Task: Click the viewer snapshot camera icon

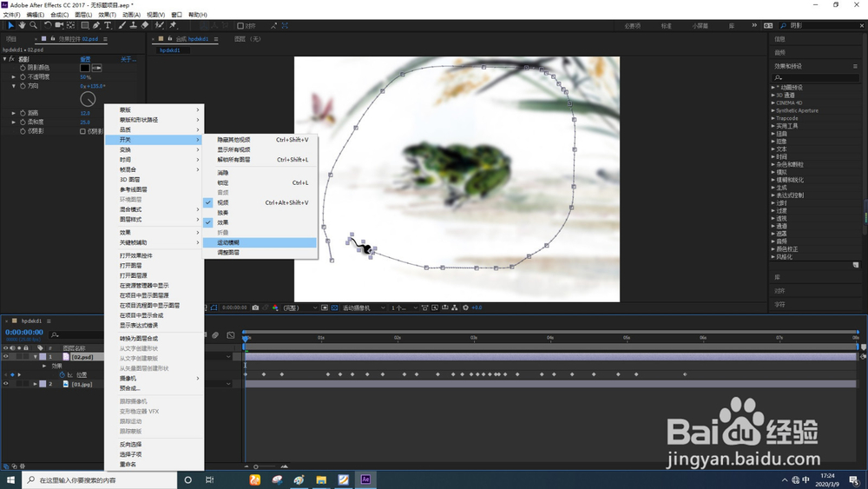Action: click(x=255, y=307)
